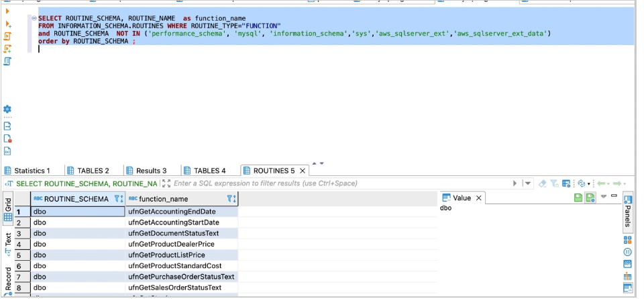Click Execute SQL statement in new tab icon
Screen dimensions: 644x299
[x=8, y=24]
